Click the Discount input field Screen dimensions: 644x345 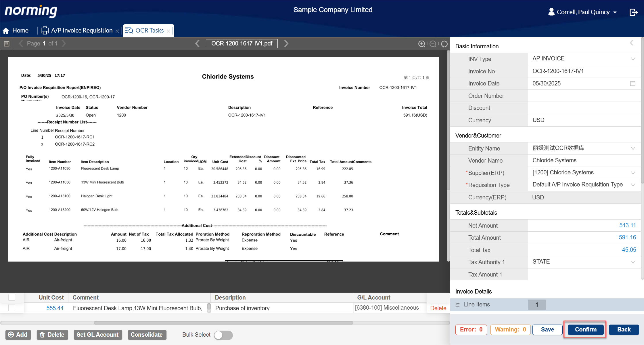[584, 108]
